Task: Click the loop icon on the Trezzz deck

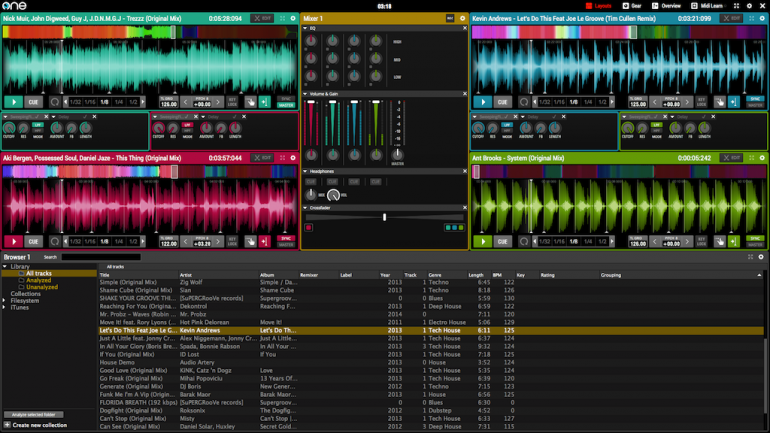Action: coord(55,102)
